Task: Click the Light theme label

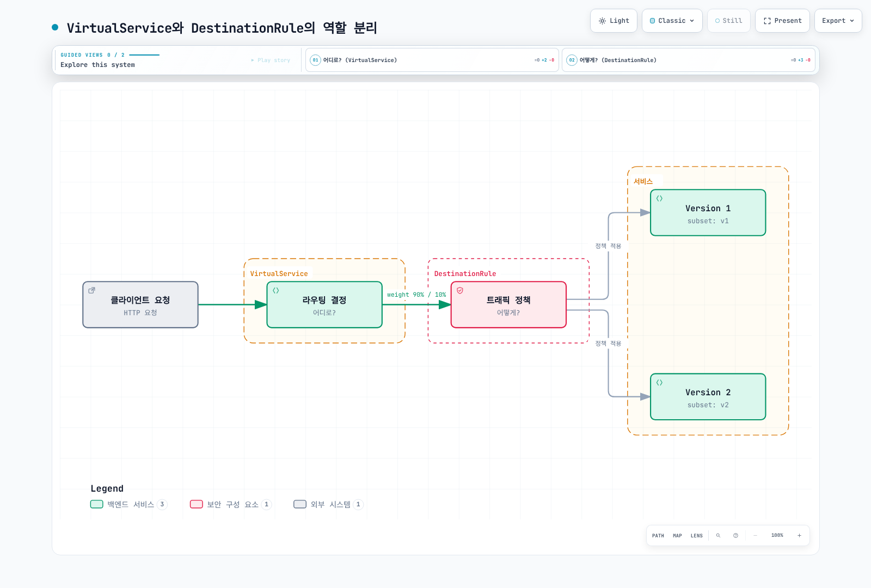Action: [x=619, y=21]
